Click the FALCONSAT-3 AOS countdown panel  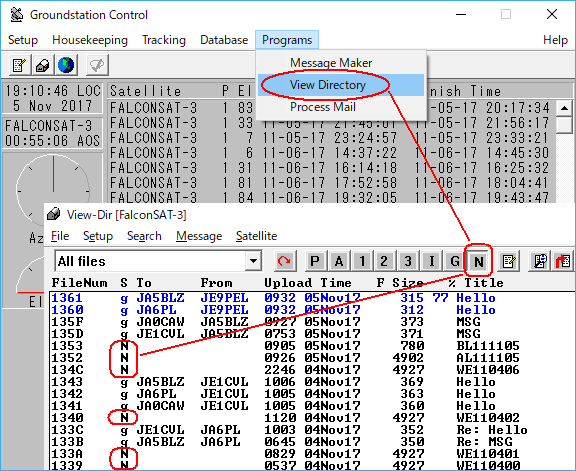click(x=52, y=133)
